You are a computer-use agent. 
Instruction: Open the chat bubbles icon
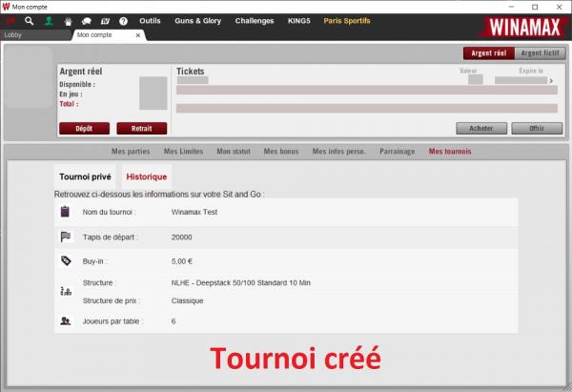(x=87, y=22)
